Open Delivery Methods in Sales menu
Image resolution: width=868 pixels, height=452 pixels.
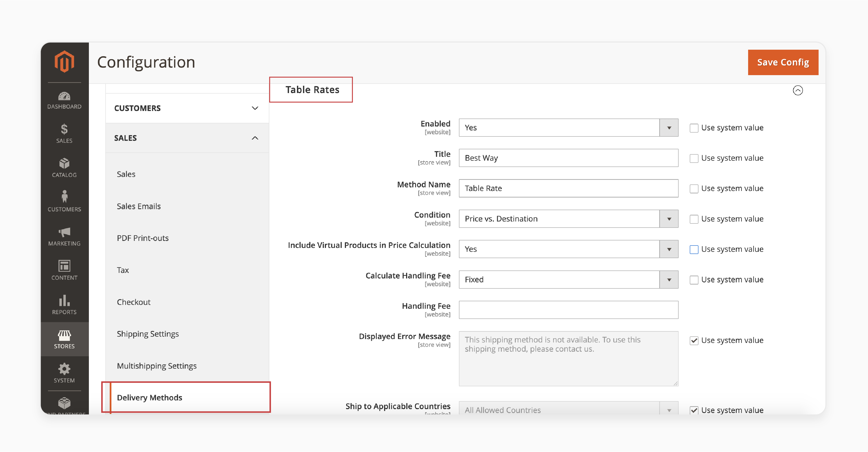pyautogui.click(x=149, y=397)
